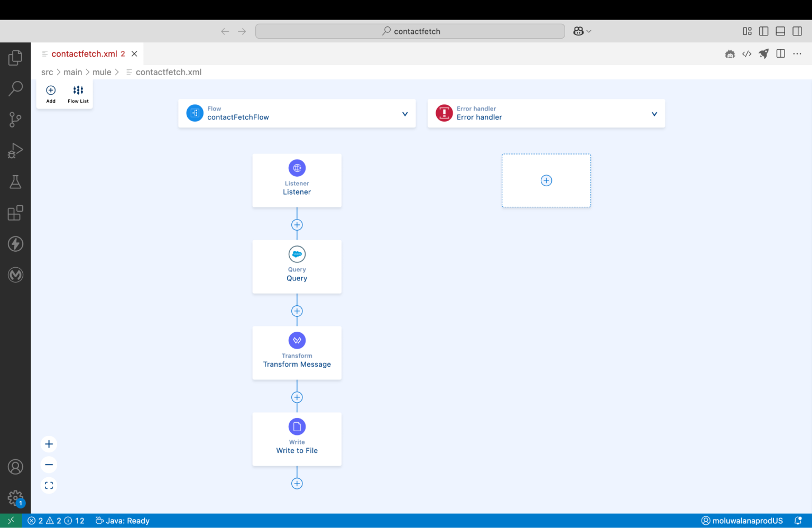Open the Copilot dropdown beside the search bar
Viewport: 812px width, 528px height.
point(582,31)
